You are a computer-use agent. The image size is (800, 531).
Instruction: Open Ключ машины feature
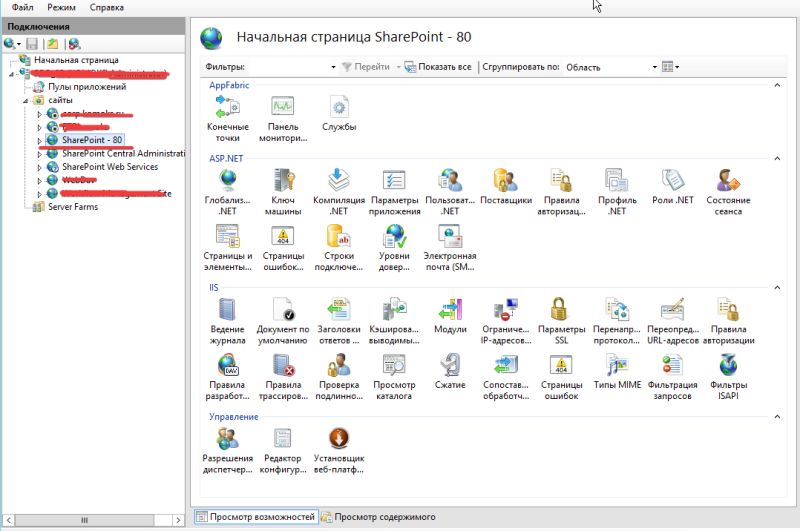click(283, 192)
